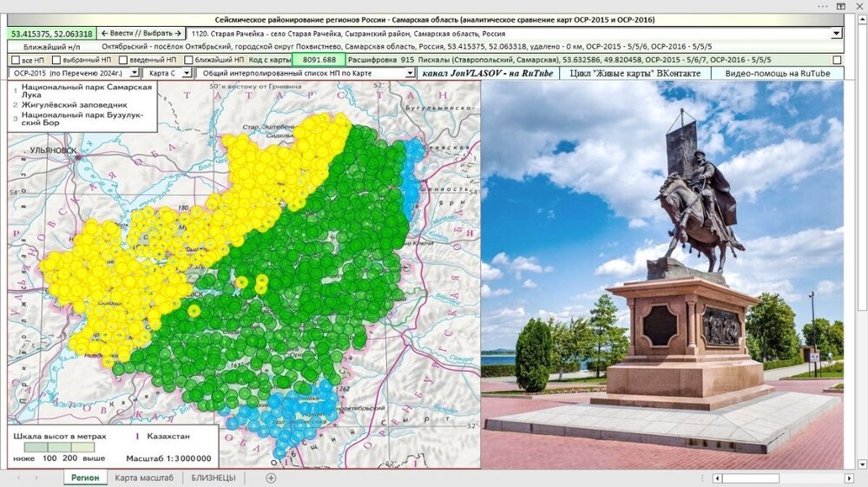Check the 'введенный НП' checkbox
The image size is (868, 487).
123,60
